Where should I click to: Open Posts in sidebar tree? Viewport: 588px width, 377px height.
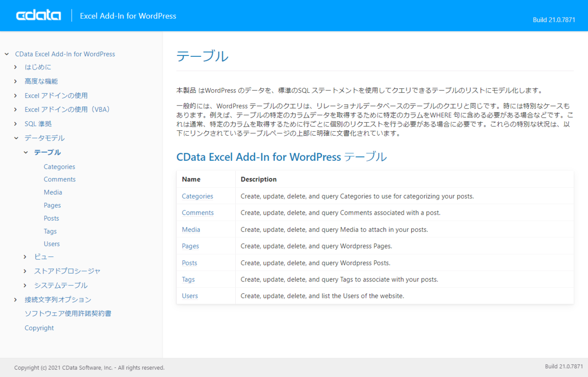click(x=51, y=218)
